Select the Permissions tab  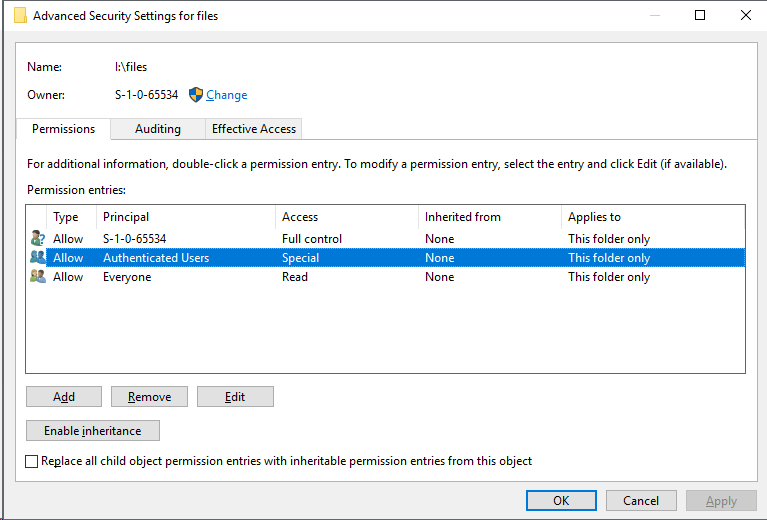pyautogui.click(x=63, y=129)
